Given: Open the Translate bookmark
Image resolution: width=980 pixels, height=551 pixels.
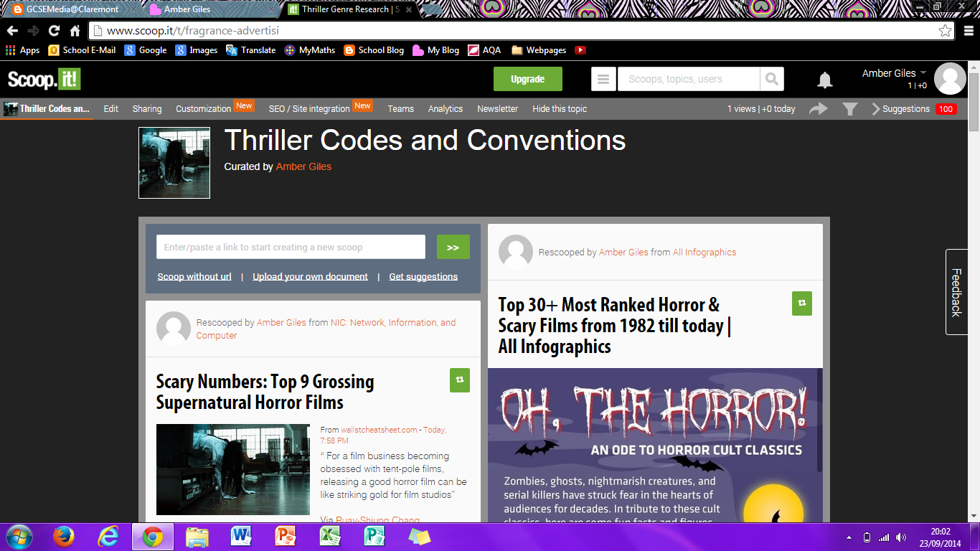Looking at the screenshot, I should [x=251, y=50].
